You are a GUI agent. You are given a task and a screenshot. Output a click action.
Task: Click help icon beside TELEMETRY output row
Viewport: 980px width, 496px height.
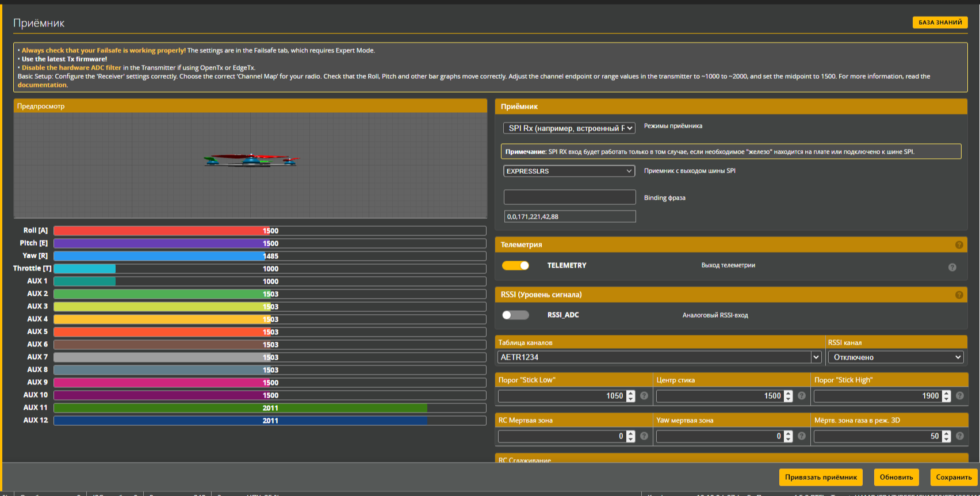tap(952, 267)
